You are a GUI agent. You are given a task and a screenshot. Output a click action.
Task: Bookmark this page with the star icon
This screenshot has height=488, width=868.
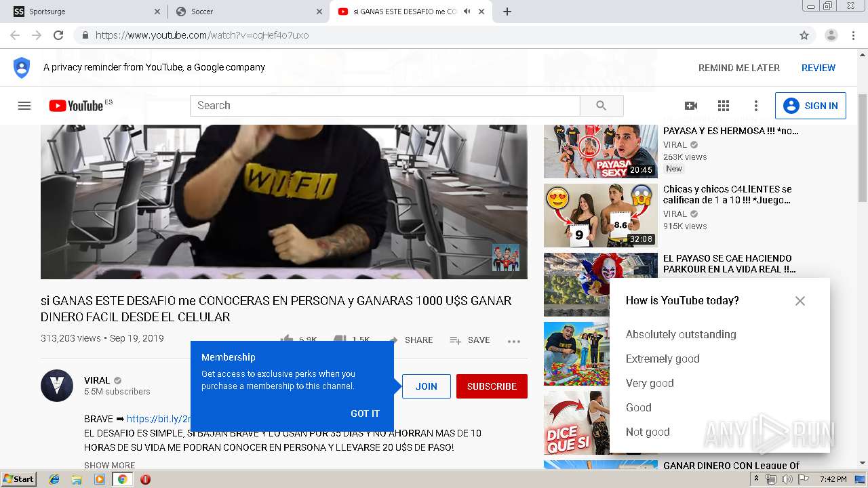pos(804,35)
